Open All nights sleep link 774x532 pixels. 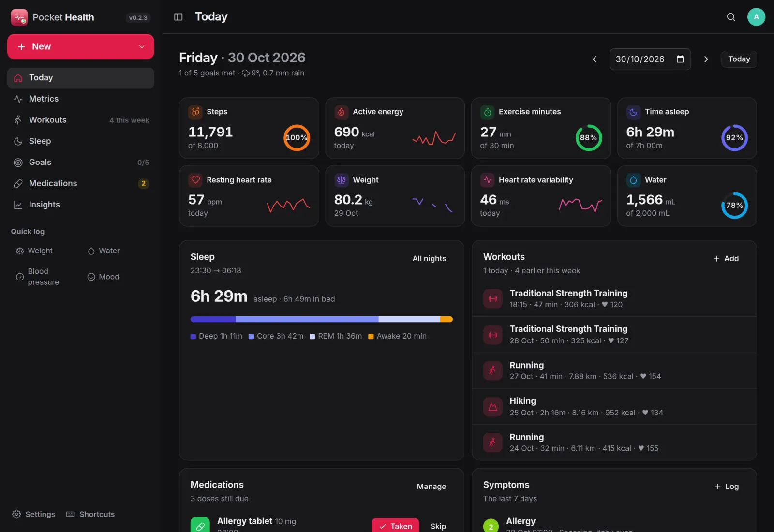point(429,259)
